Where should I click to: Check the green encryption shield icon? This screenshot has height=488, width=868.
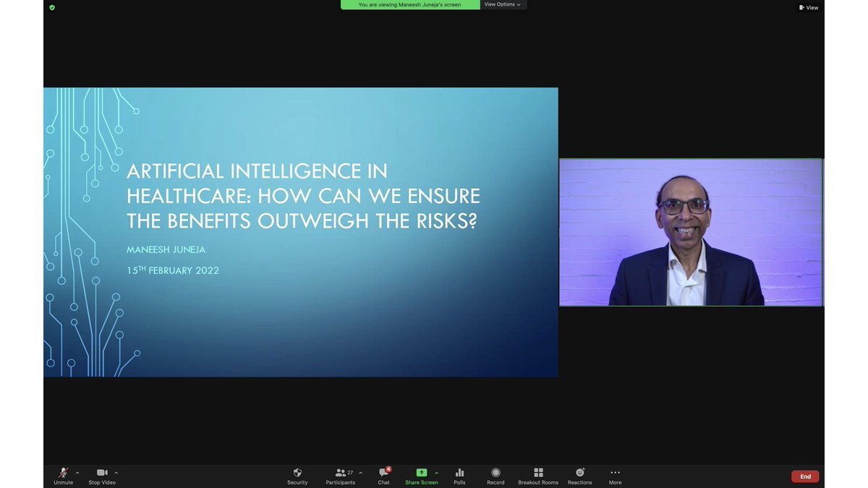pos(52,7)
